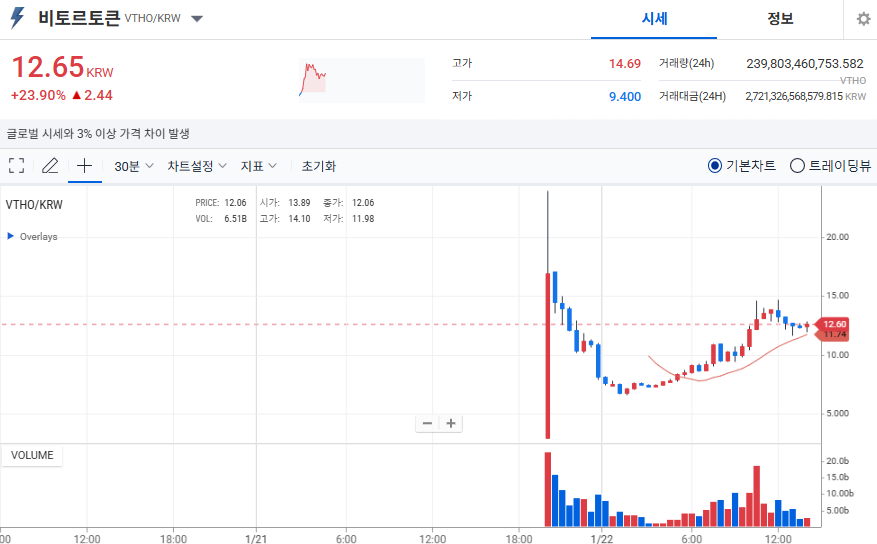Image resolution: width=877 pixels, height=544 pixels.
Task: Select the pencil drawing tool
Action: click(50, 165)
